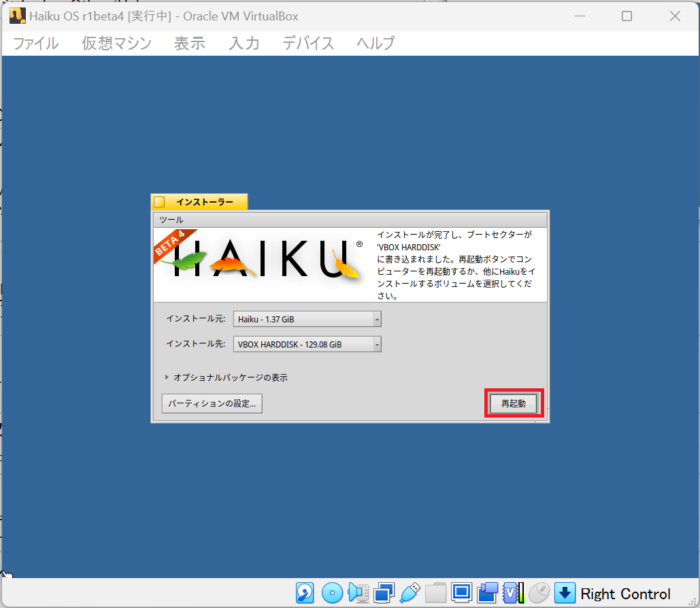This screenshot has height=608, width=700.
Task: Click the hard disk activity status icon
Action: [x=305, y=593]
